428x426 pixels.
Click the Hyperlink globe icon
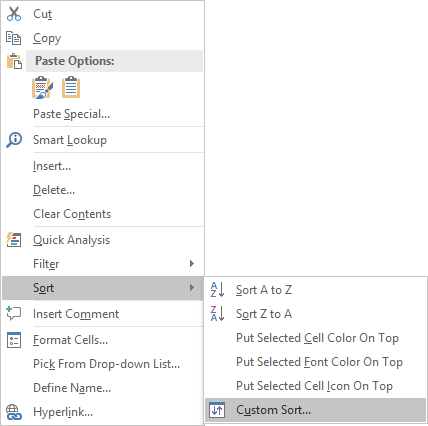click(14, 412)
